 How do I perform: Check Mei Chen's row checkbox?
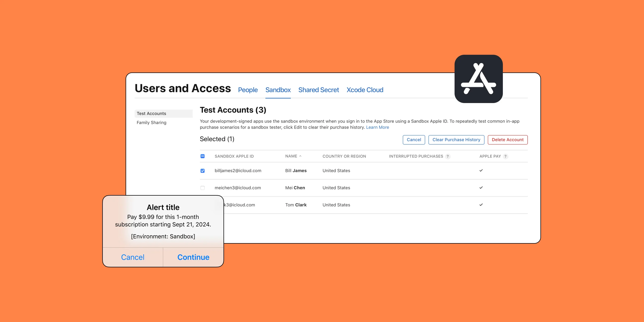[x=203, y=188]
